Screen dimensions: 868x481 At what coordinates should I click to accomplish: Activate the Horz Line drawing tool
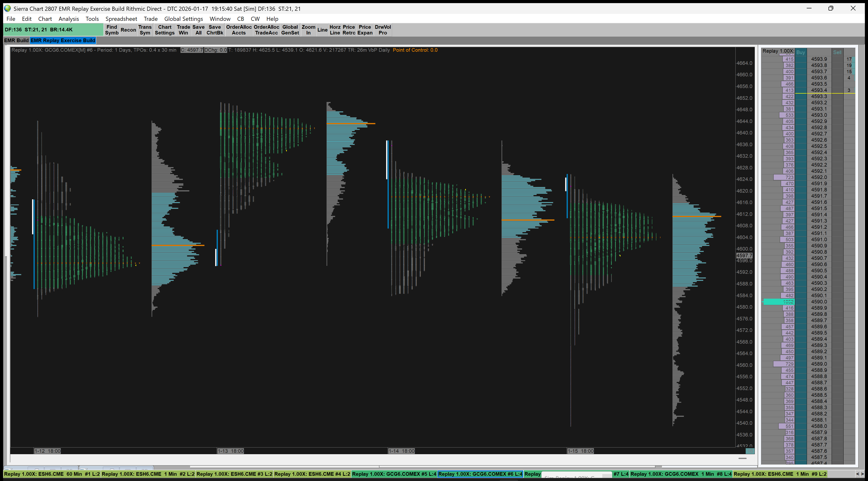click(x=335, y=30)
